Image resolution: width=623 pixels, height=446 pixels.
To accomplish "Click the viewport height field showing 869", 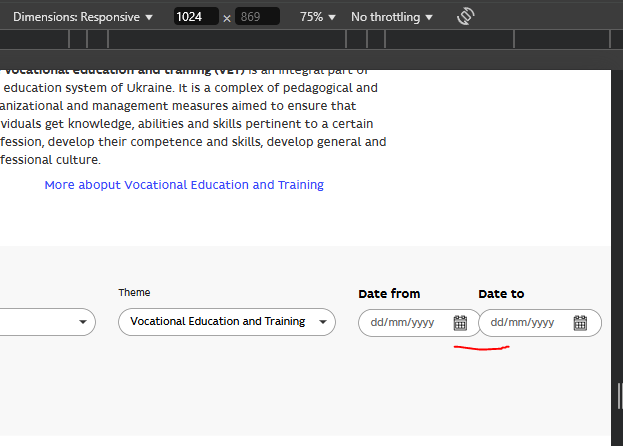I will (x=258, y=17).
